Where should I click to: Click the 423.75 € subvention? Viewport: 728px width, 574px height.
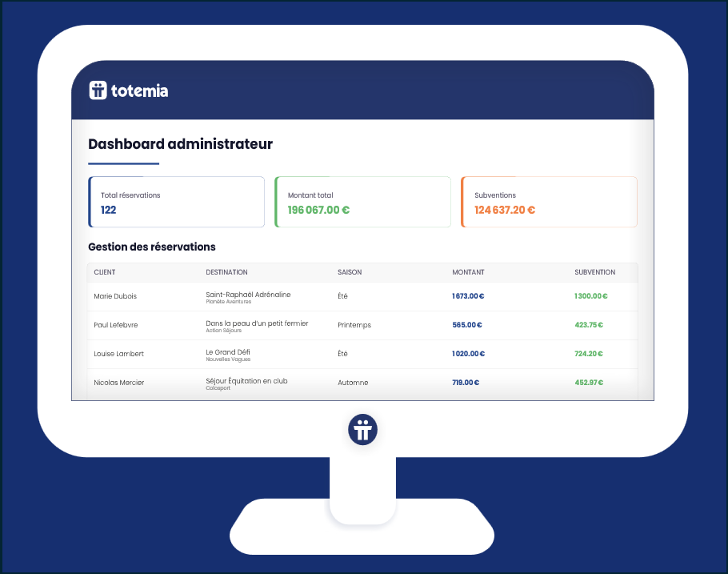[x=589, y=325]
